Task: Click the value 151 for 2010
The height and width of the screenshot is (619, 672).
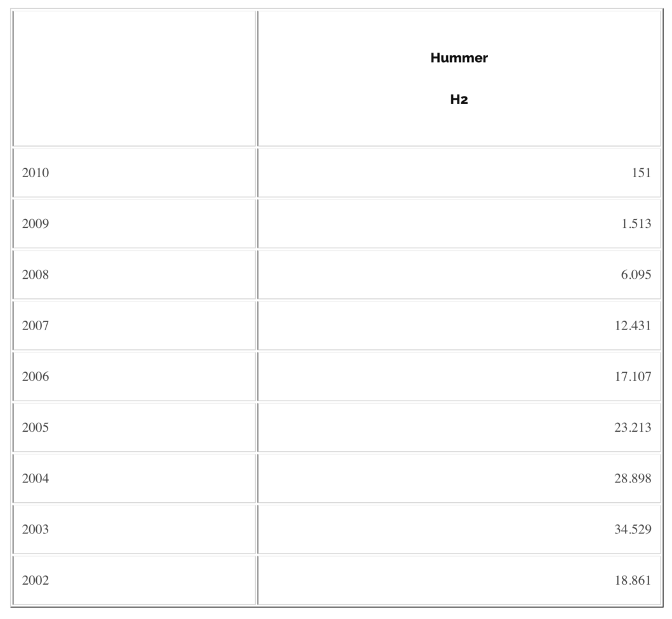Action: [641, 173]
